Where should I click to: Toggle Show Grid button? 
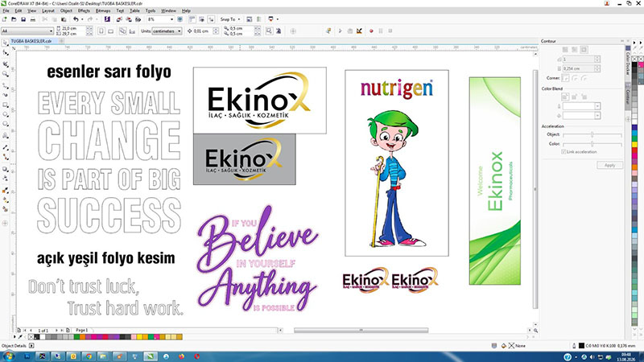(201, 19)
